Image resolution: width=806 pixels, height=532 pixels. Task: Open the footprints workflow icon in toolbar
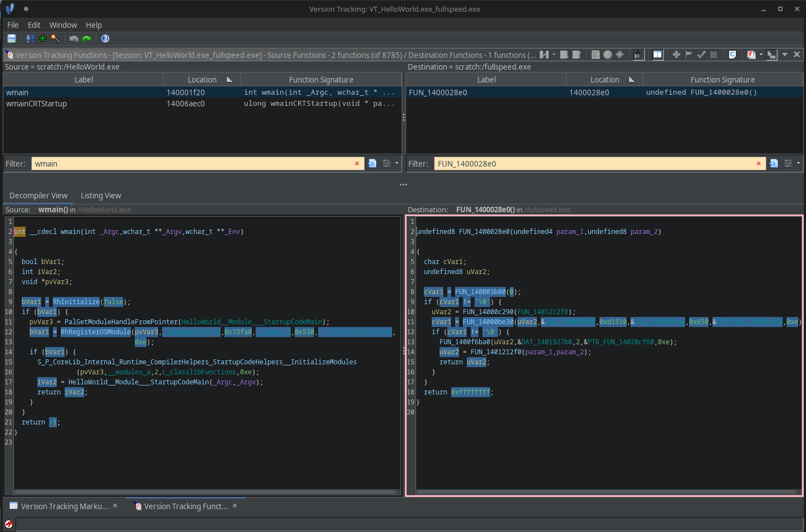pos(30,38)
